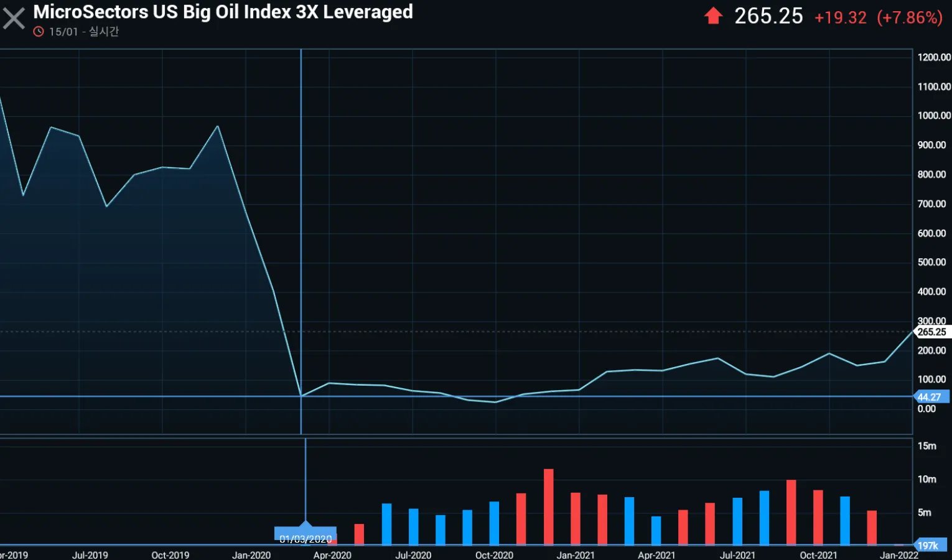Click the 10m volume axis label
The height and width of the screenshot is (560, 952).
coord(927,479)
